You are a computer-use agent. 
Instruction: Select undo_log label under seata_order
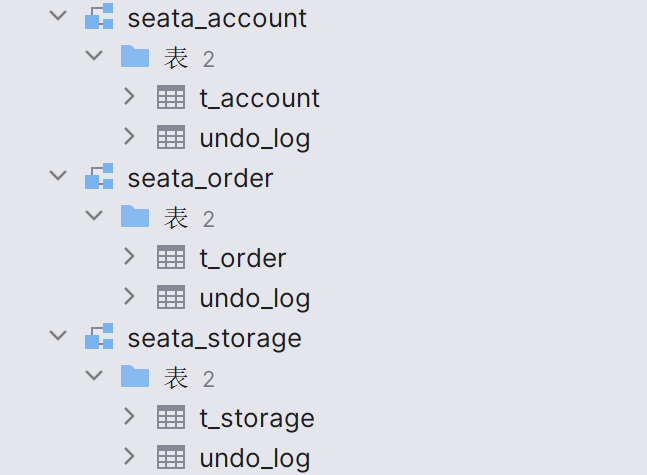point(254,298)
